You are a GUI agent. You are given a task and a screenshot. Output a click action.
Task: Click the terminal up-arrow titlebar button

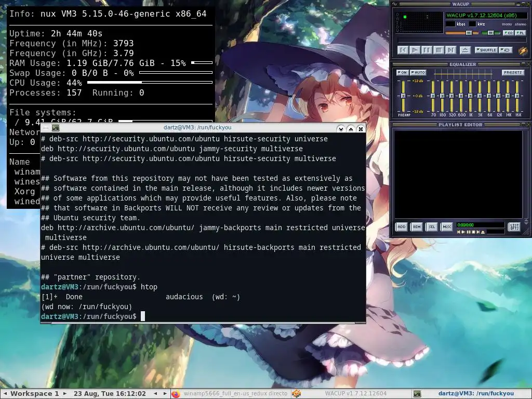coord(351,129)
